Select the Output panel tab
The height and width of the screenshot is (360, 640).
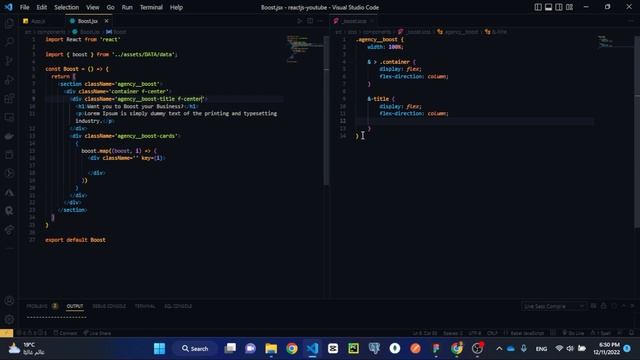(75, 306)
